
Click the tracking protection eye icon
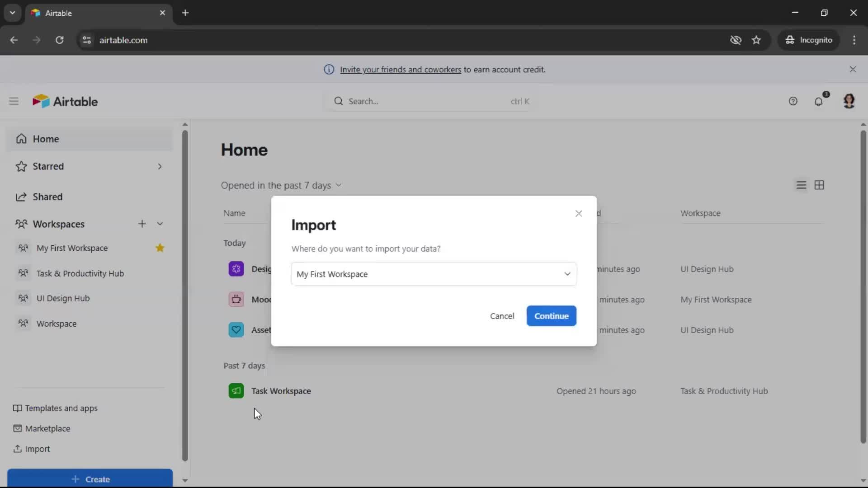(736, 40)
